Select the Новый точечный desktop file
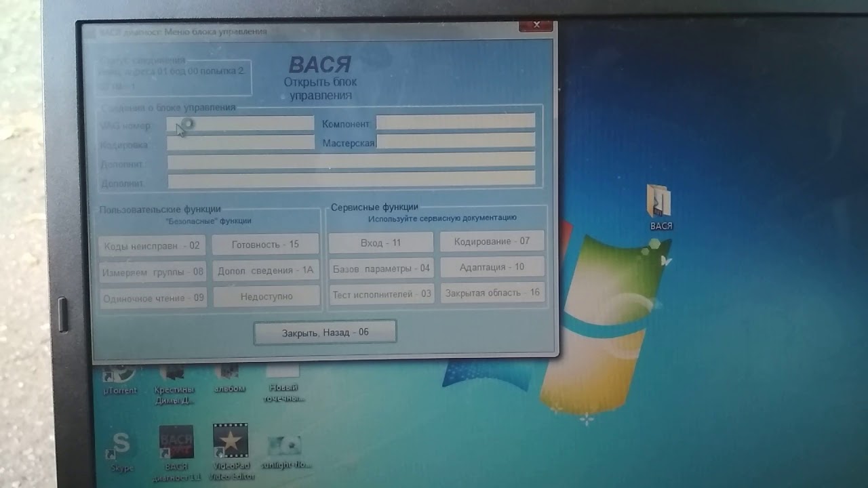This screenshot has width=868, height=488. 283,383
